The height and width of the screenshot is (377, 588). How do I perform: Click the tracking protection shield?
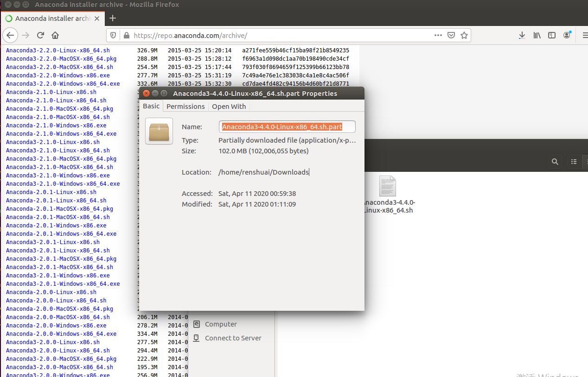(113, 35)
